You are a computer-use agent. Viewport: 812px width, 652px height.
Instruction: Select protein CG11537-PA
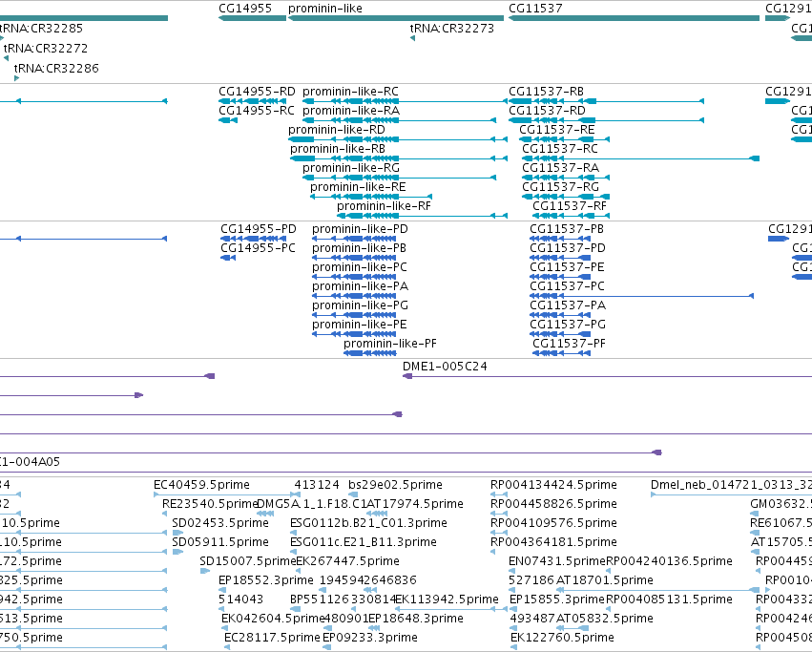coord(568,306)
